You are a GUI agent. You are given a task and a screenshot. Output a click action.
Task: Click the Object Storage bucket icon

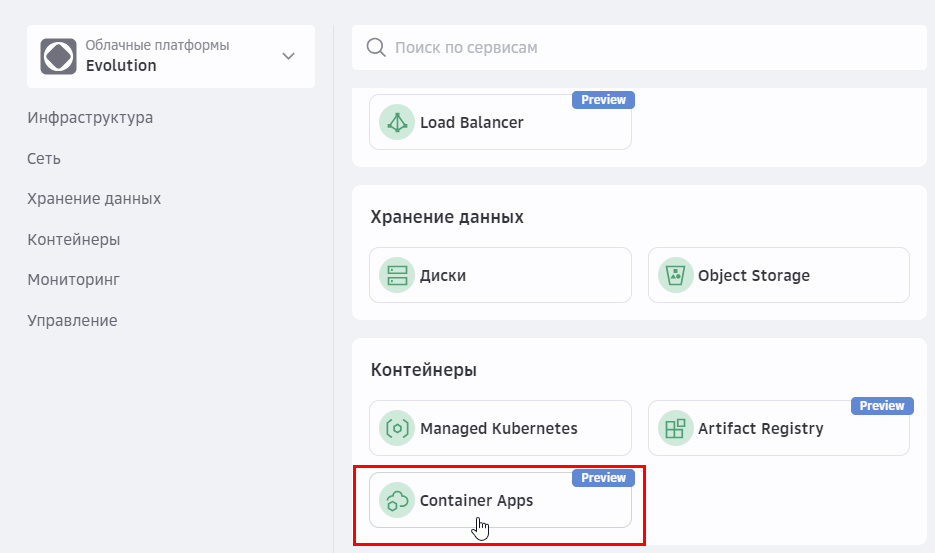point(676,275)
